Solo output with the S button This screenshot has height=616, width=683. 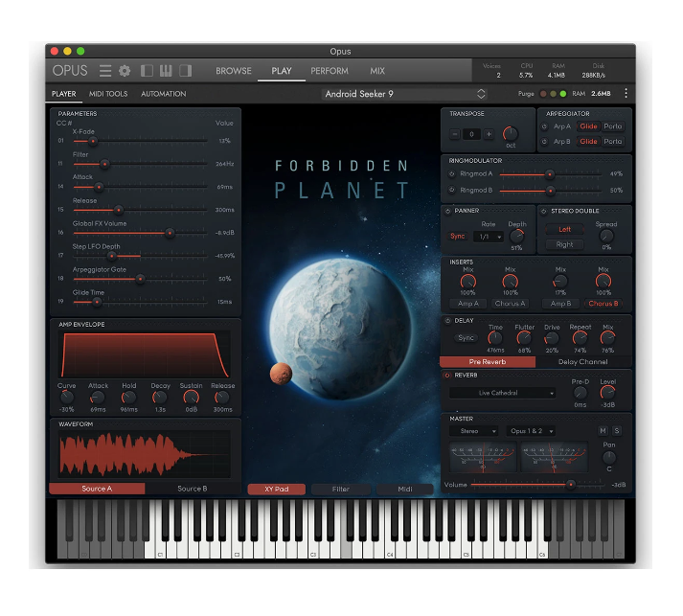(616, 431)
